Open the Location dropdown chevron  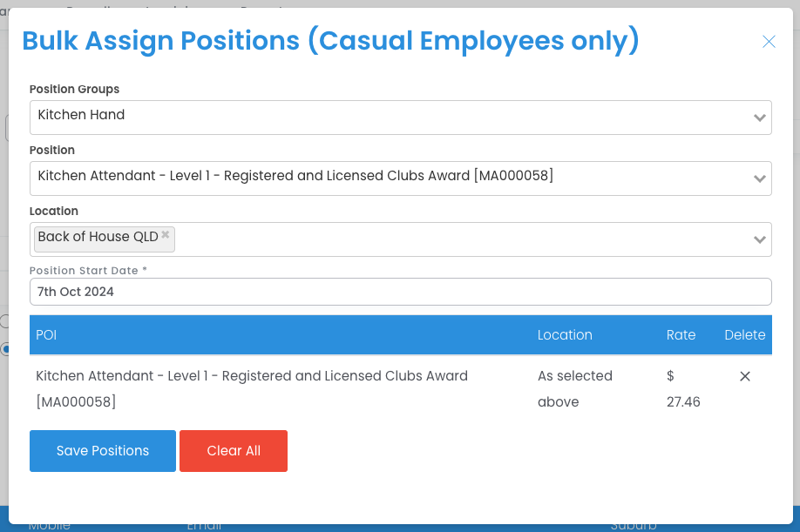(760, 239)
